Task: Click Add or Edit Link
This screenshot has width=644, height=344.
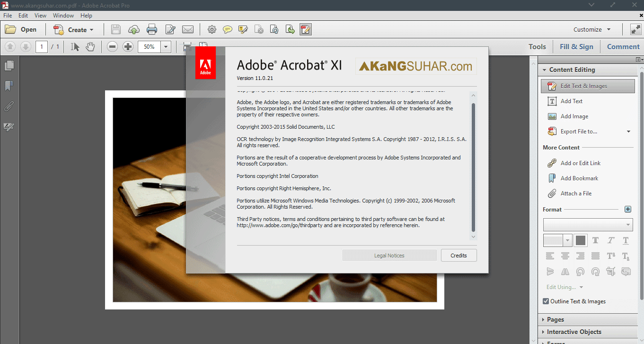Action: coord(574,163)
